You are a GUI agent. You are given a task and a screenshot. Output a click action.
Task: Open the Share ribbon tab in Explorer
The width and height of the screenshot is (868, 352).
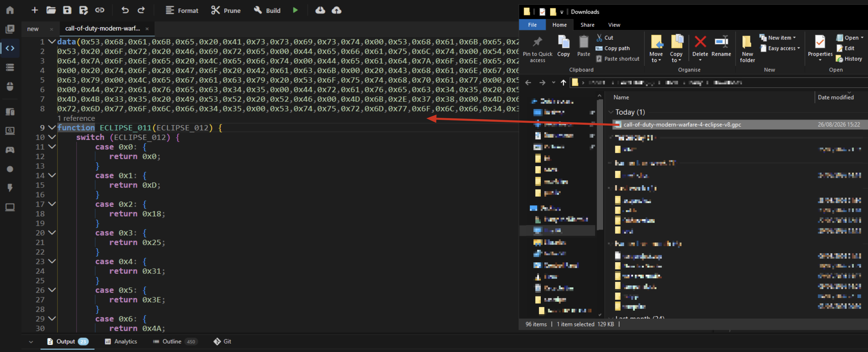(x=587, y=25)
